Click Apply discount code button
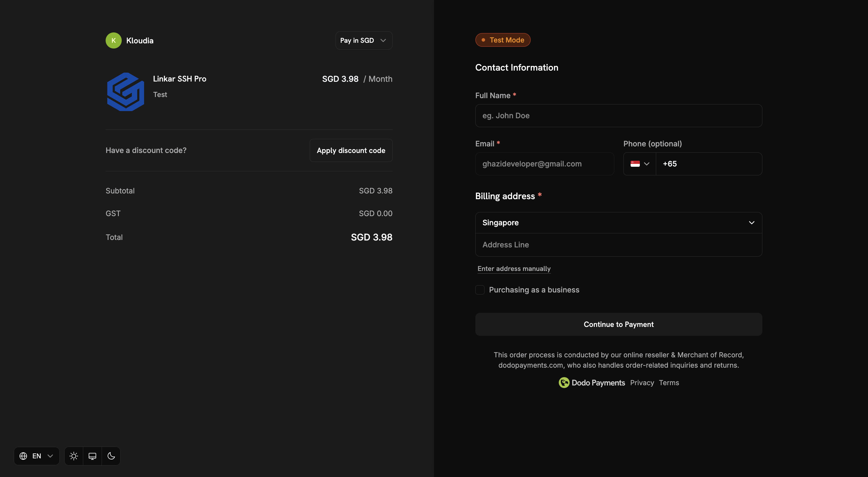Viewport: 868px width, 477px height. (x=351, y=150)
